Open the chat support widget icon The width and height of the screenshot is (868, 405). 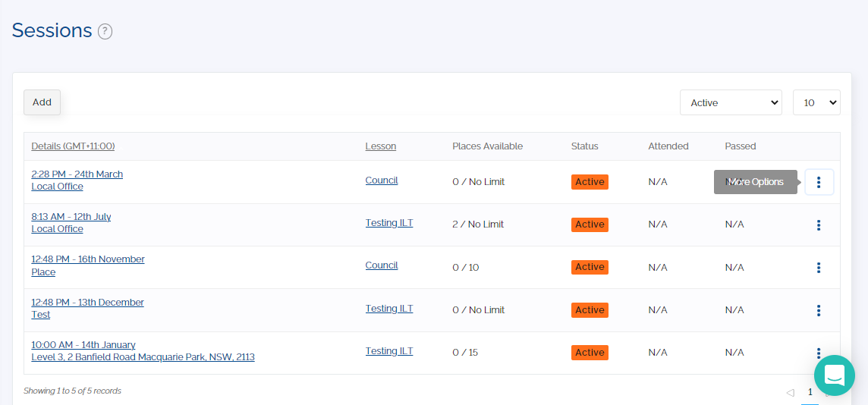click(835, 375)
